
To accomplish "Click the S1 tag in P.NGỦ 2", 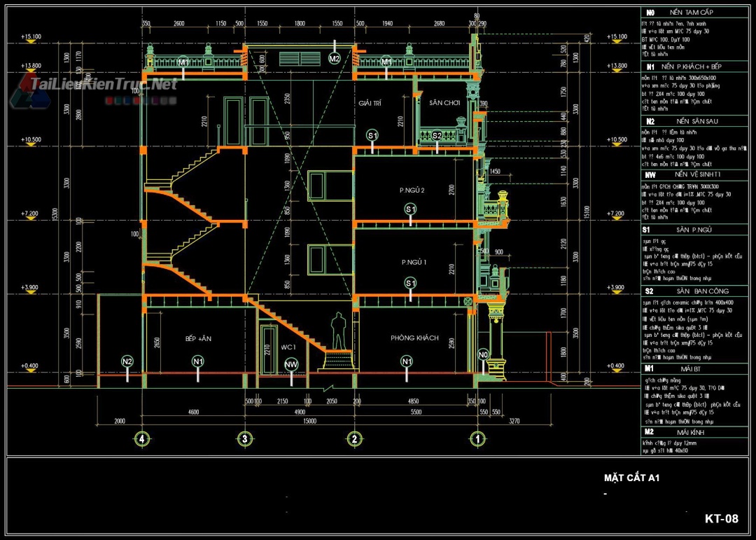I will (411, 209).
